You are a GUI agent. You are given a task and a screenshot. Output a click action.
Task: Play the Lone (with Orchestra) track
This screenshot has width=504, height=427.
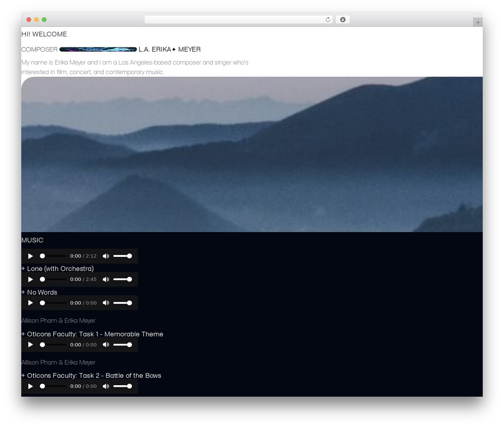coord(30,279)
